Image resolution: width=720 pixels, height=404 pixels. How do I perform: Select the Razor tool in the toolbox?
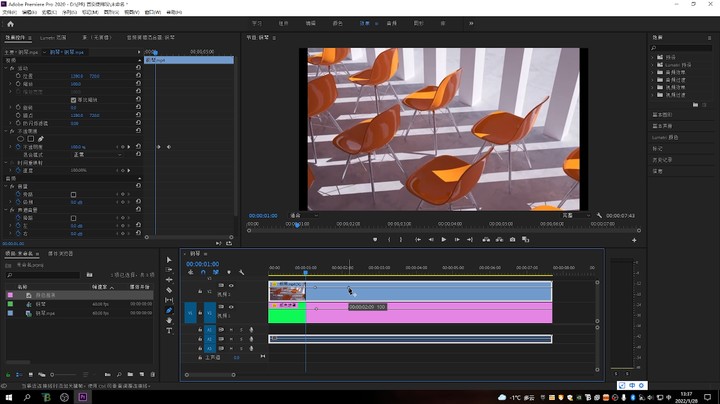pos(169,290)
